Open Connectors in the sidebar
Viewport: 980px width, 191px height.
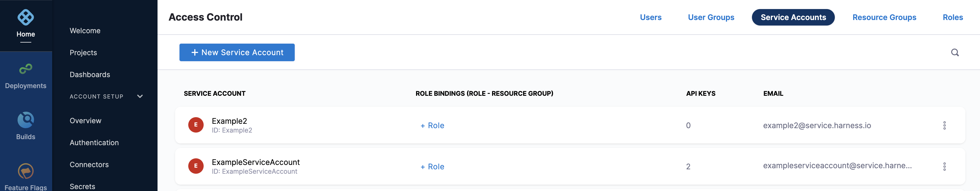coord(89,165)
